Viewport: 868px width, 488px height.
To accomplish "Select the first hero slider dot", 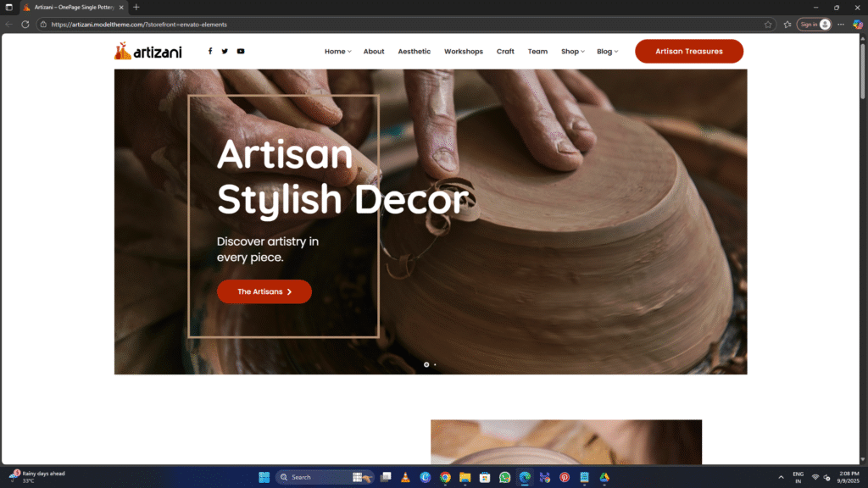I will coord(426,364).
